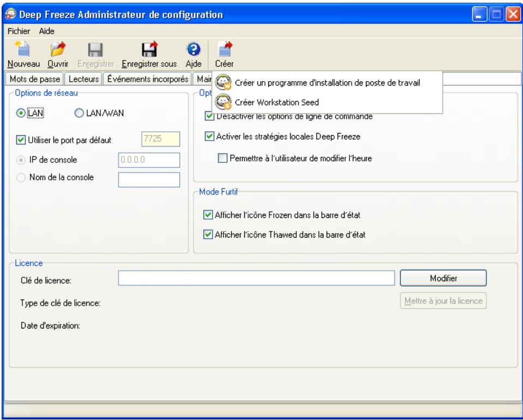Viewport: 523px width, 420px height.
Task: Toggle Désactiver les options de ligne de commande
Action: 209,116
